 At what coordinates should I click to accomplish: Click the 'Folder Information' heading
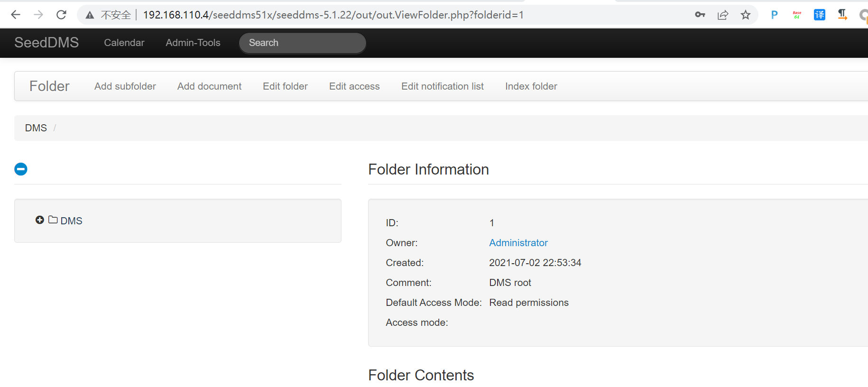point(429,169)
